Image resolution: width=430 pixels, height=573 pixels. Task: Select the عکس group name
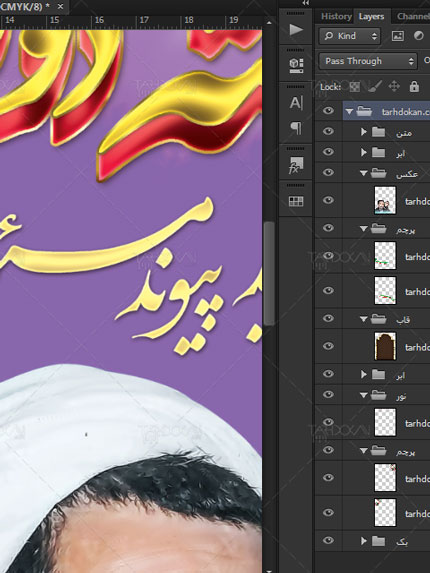point(407,174)
